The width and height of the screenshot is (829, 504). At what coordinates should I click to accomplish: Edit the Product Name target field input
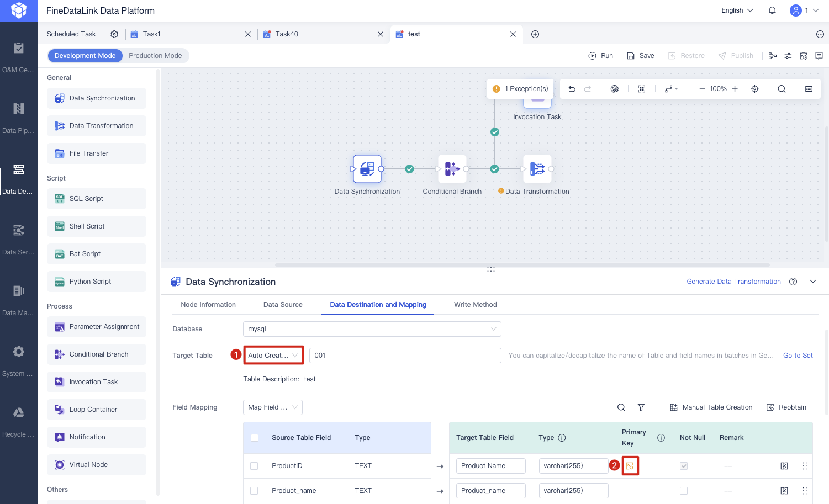(491, 466)
